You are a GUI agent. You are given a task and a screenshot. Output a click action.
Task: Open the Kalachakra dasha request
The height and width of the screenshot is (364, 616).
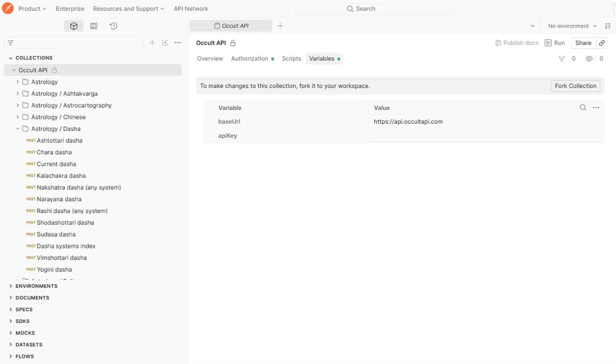click(61, 175)
